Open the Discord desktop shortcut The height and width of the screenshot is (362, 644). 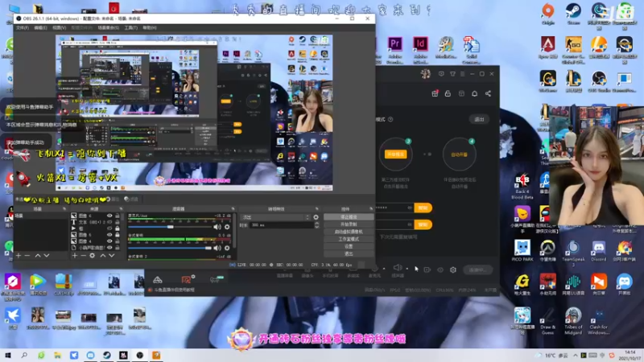[x=598, y=250]
